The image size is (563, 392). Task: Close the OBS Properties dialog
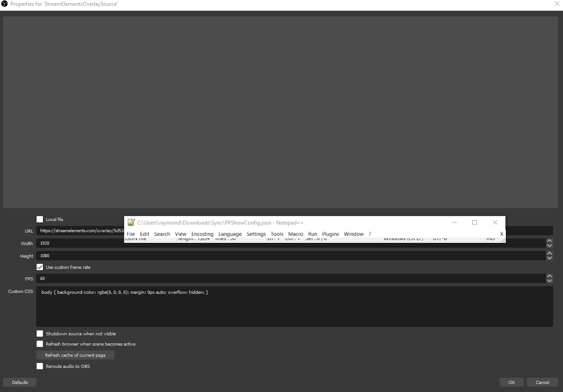(x=557, y=4)
